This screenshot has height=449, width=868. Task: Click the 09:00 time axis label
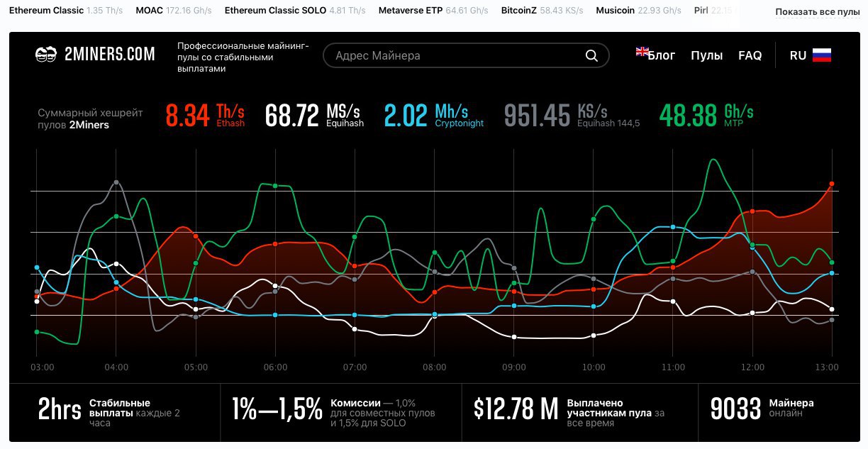[514, 367]
